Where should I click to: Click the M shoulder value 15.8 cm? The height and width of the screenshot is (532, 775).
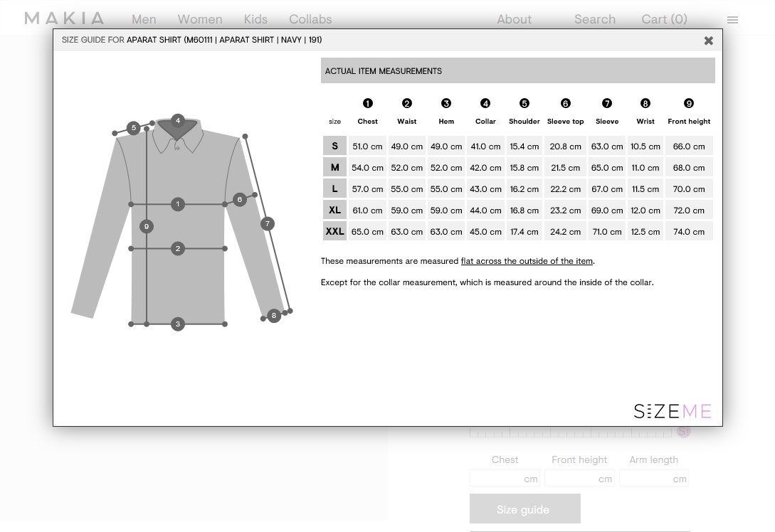coord(524,167)
